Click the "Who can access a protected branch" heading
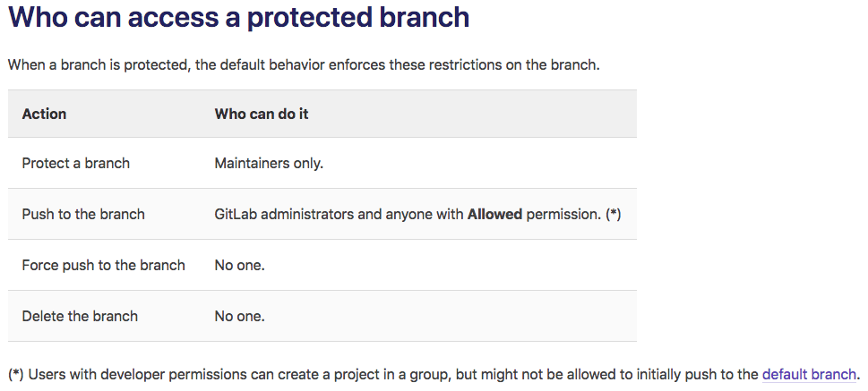The height and width of the screenshot is (391, 868). tap(238, 18)
